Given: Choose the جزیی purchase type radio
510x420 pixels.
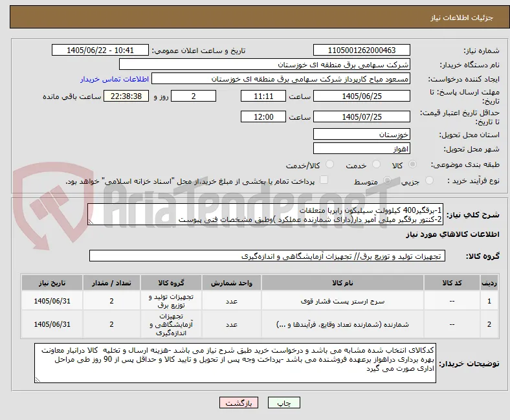Looking at the screenshot, I should point(429,181).
